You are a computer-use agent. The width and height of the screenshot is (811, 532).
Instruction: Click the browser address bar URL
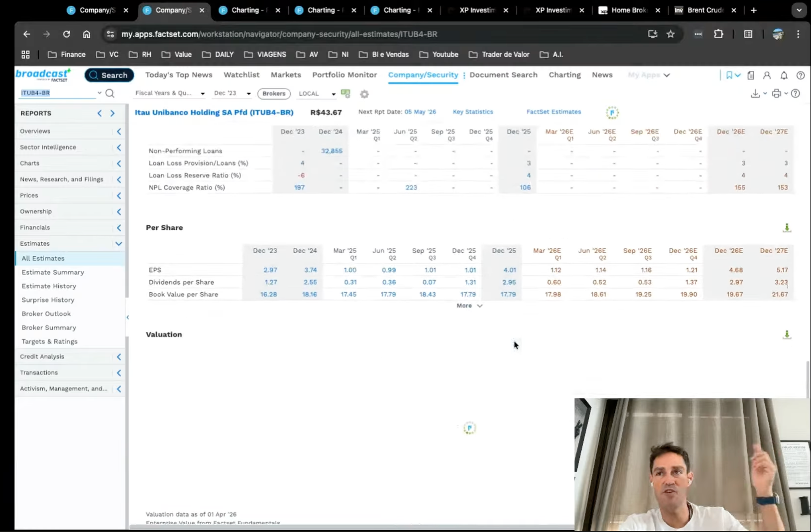[x=279, y=34]
